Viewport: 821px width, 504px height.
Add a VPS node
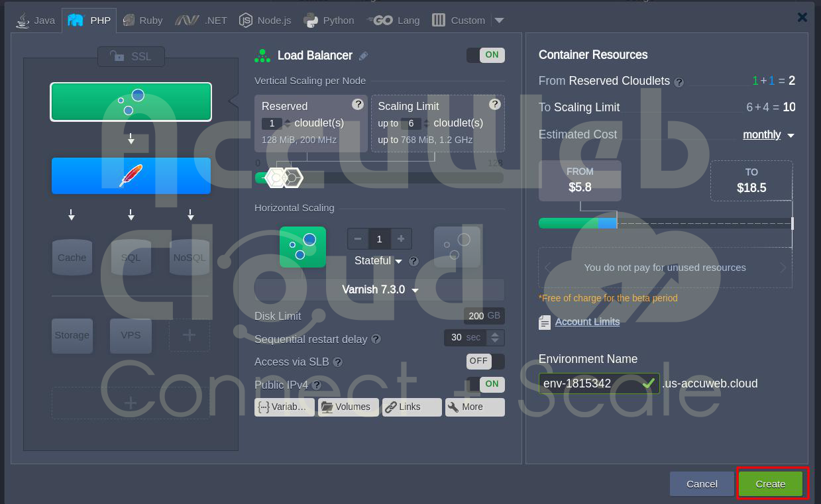tap(131, 335)
